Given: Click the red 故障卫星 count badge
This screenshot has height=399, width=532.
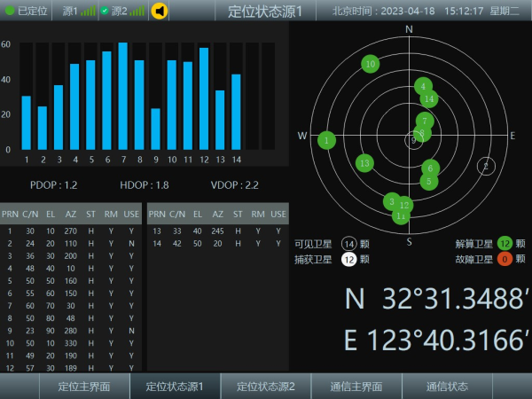Looking at the screenshot, I should [x=505, y=259].
